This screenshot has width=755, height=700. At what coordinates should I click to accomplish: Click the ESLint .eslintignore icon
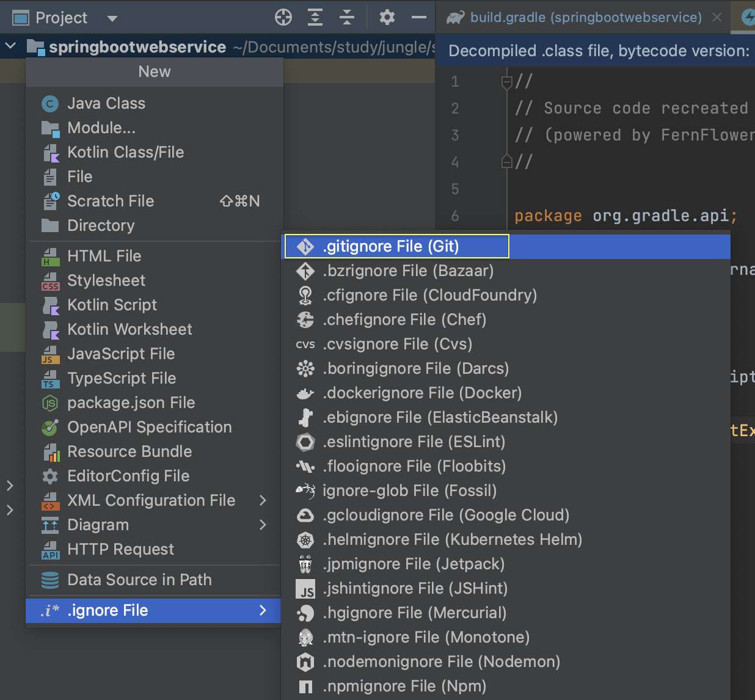coord(305,442)
